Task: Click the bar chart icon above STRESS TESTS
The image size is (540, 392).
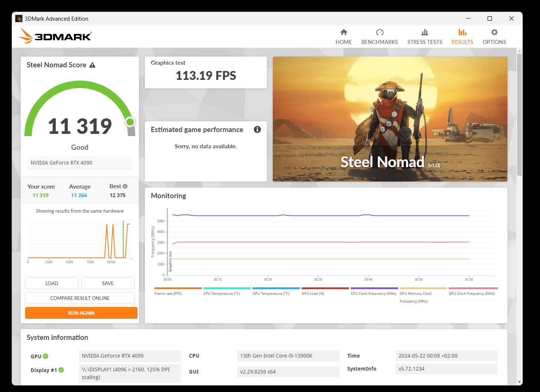Action: click(425, 32)
